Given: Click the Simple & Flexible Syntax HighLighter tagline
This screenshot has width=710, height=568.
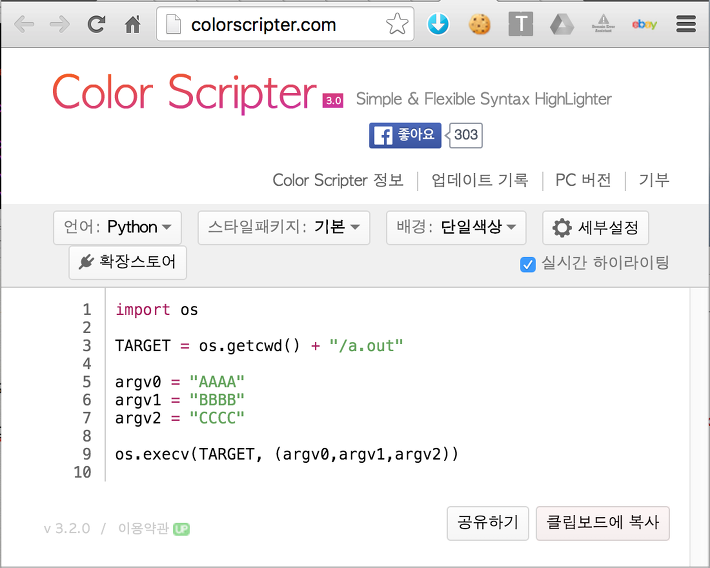Looking at the screenshot, I should click(484, 99).
